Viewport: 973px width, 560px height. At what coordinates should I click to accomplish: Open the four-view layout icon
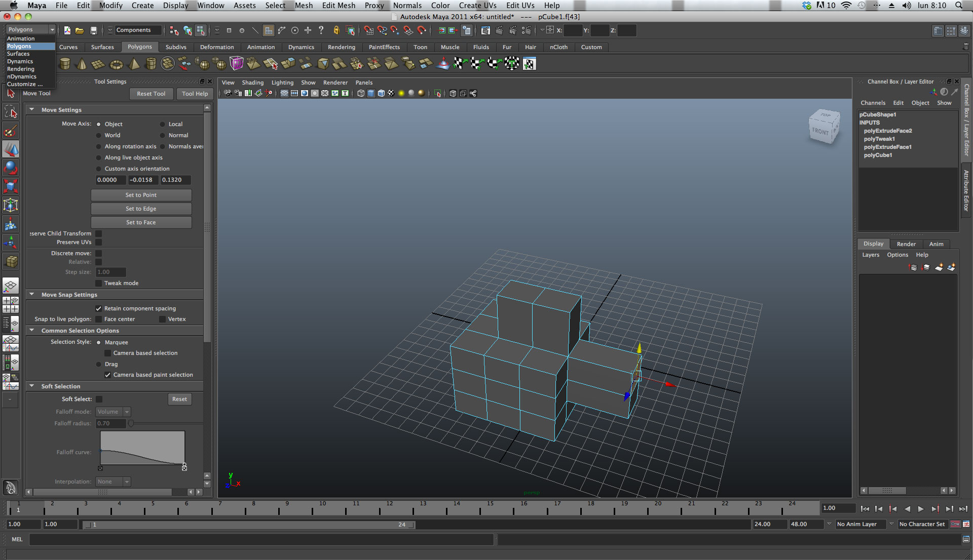click(x=11, y=305)
